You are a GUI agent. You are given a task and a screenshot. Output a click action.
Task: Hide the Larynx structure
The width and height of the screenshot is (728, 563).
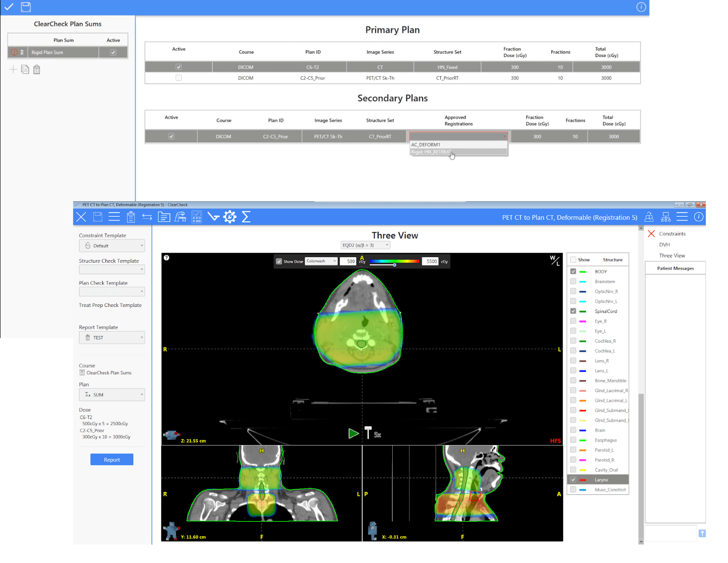pyautogui.click(x=573, y=480)
